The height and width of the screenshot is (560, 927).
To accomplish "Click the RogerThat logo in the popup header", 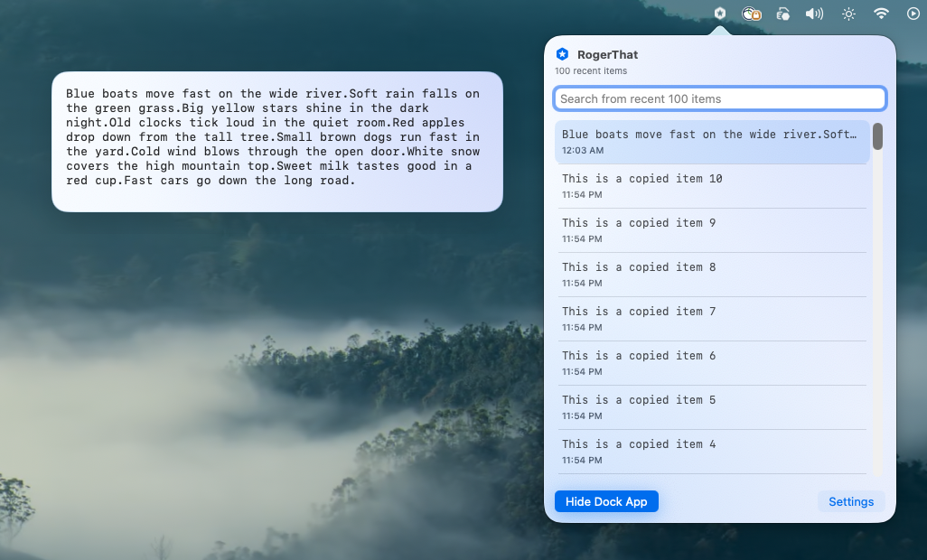I will [x=562, y=54].
